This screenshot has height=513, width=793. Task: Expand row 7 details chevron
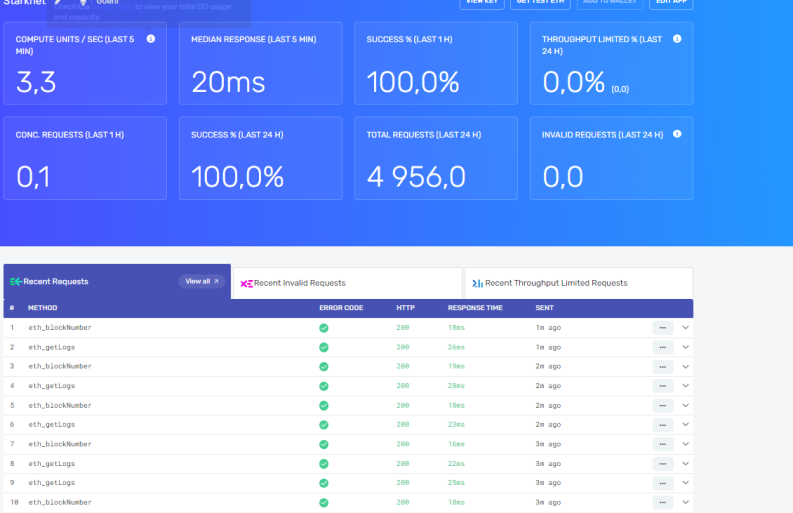tap(685, 444)
